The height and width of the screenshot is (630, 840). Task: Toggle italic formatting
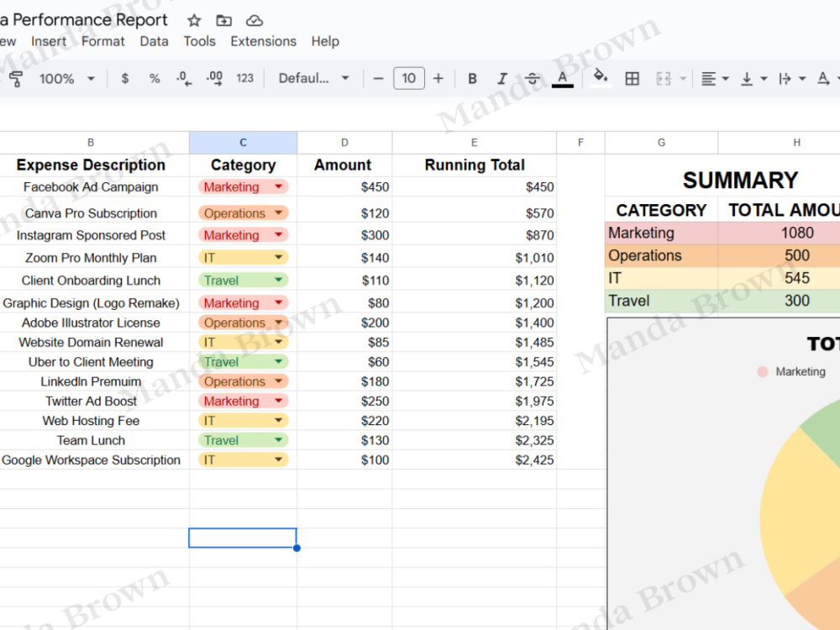click(x=502, y=79)
